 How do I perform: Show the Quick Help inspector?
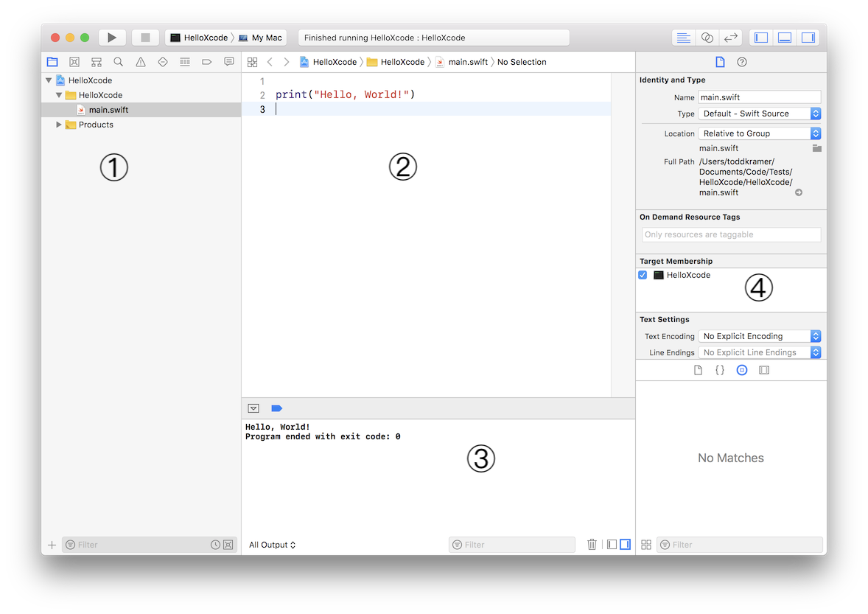(742, 62)
